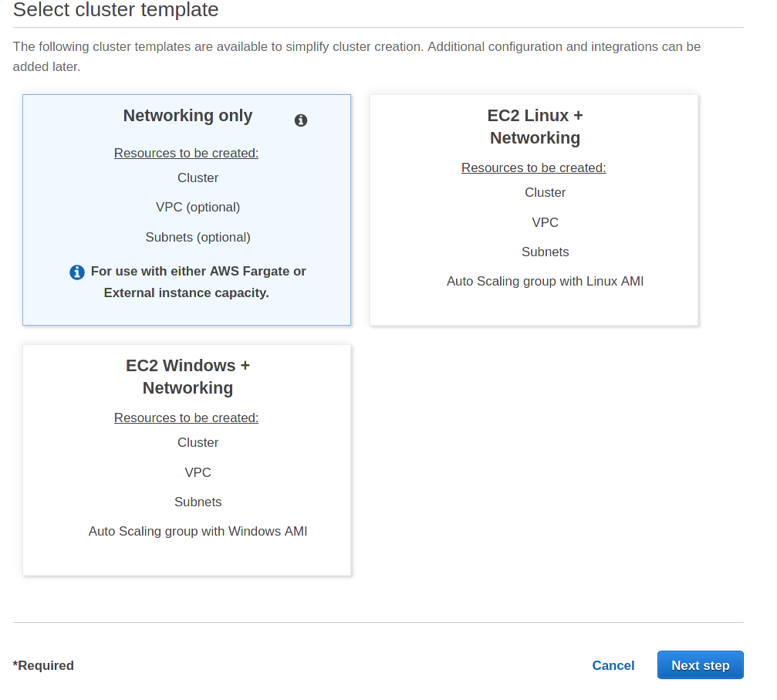777x700 pixels.
Task: Choose the EC2 Linux + Networking template
Action: click(534, 210)
